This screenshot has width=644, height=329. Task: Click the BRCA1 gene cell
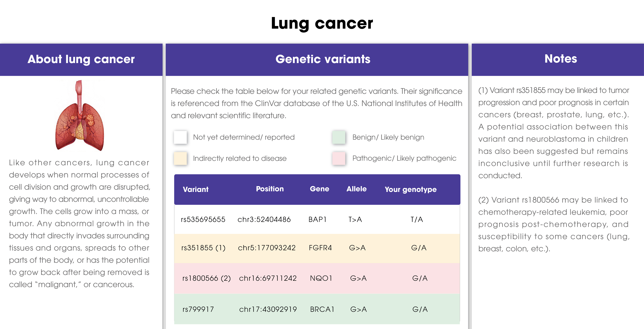click(322, 310)
